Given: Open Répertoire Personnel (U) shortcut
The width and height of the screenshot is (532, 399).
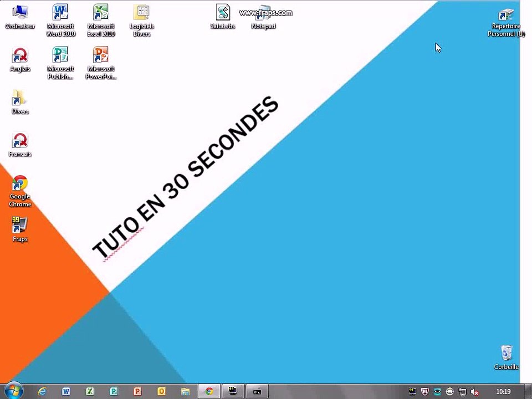Looking at the screenshot, I should point(506,23).
